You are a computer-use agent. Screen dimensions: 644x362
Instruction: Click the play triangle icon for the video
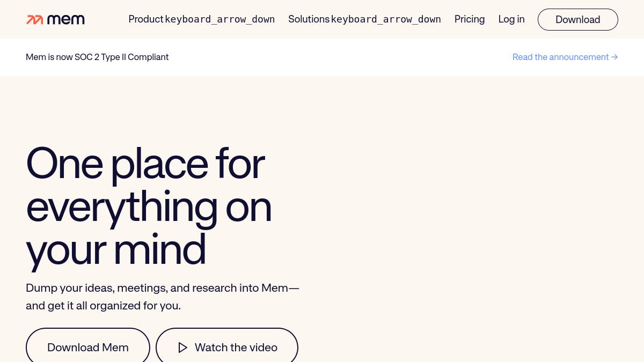(x=182, y=348)
